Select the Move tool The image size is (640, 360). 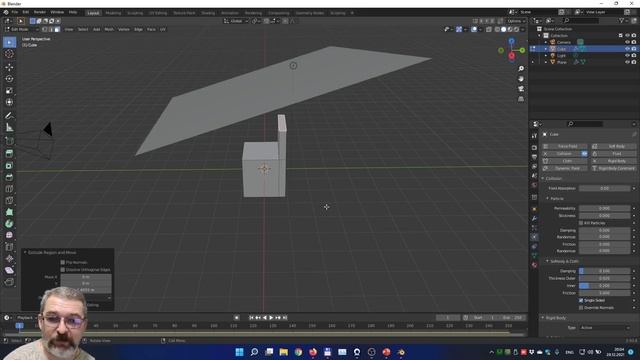[9, 67]
